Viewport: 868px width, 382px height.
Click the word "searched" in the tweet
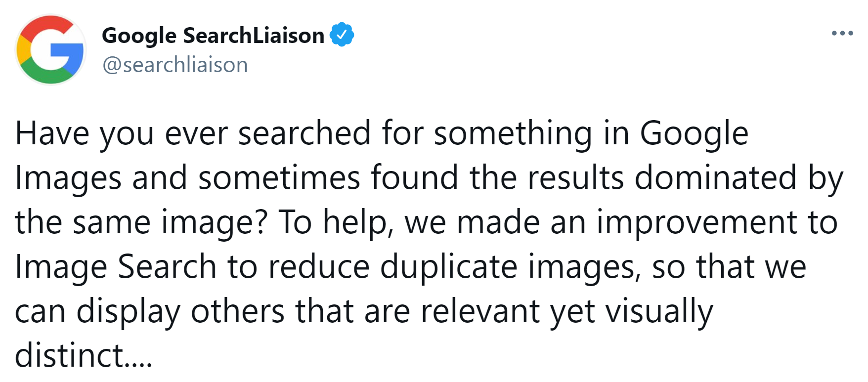304,133
